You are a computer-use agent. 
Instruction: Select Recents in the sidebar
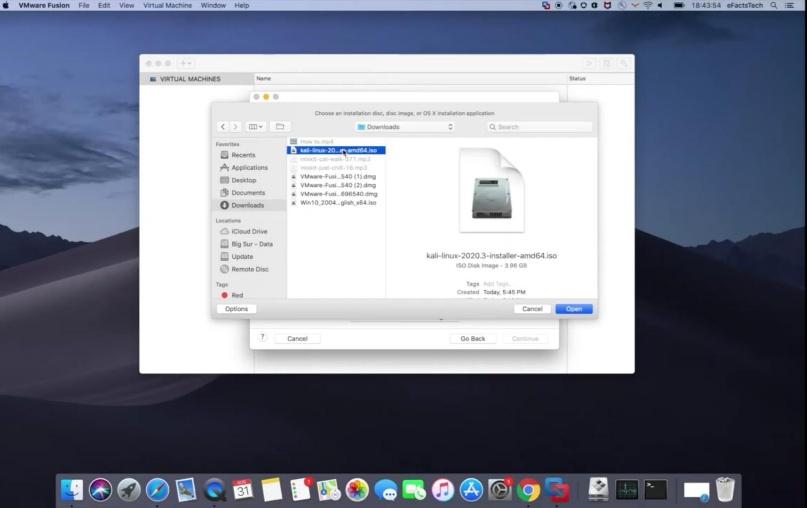(x=243, y=155)
